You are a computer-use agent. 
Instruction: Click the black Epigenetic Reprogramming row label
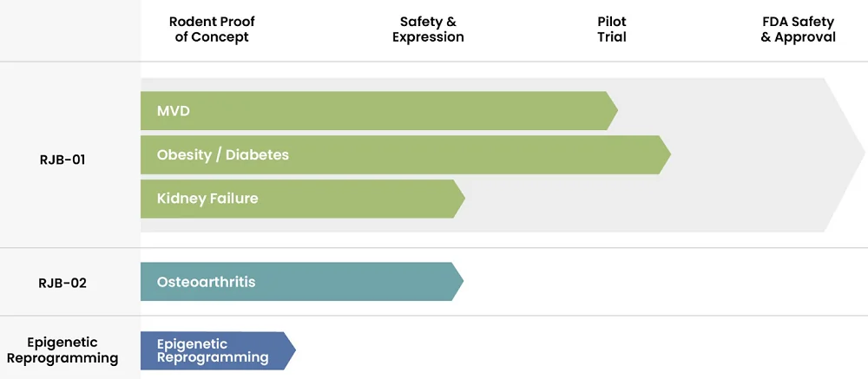click(x=62, y=350)
